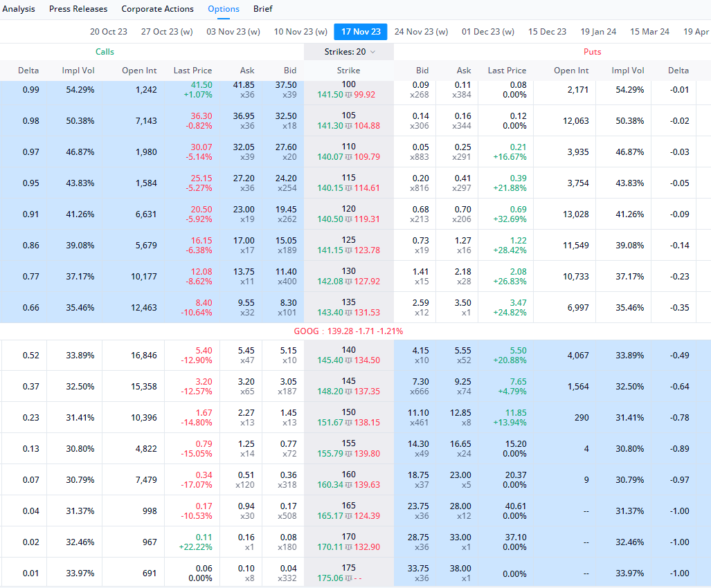Select the 15 Mar 24 expiry
This screenshot has width=711, height=588.
(x=649, y=32)
